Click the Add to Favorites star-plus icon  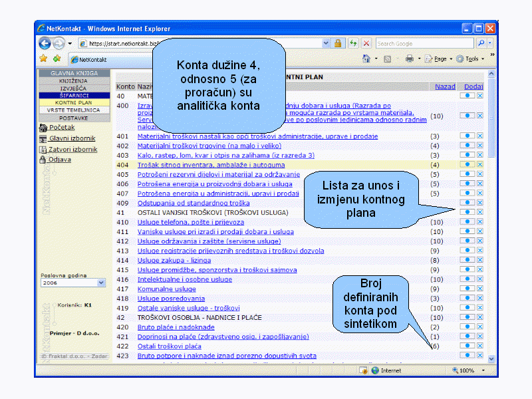(x=57, y=59)
